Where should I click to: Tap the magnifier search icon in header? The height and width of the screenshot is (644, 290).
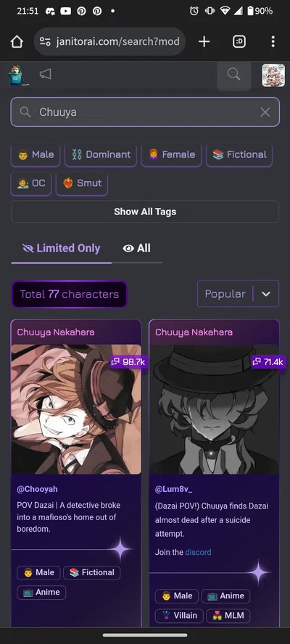[233, 75]
